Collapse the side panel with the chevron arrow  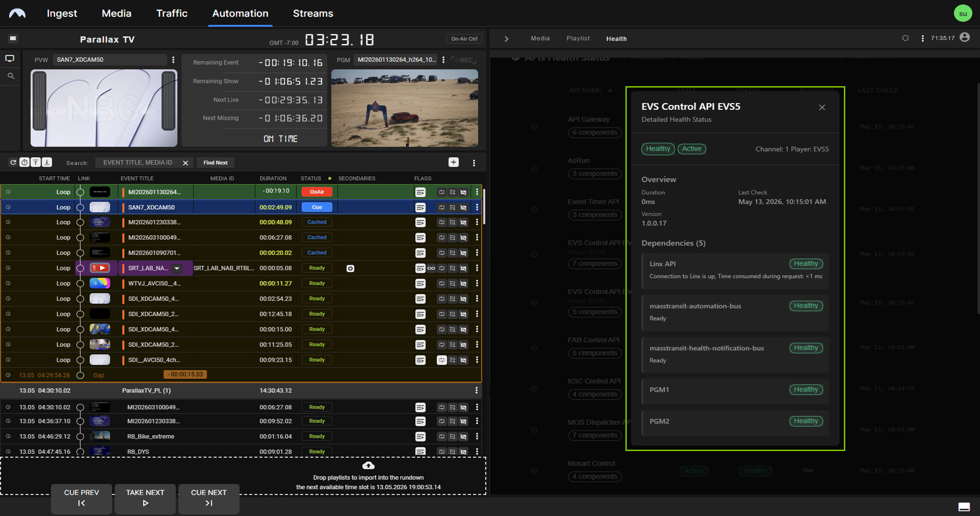(506, 39)
